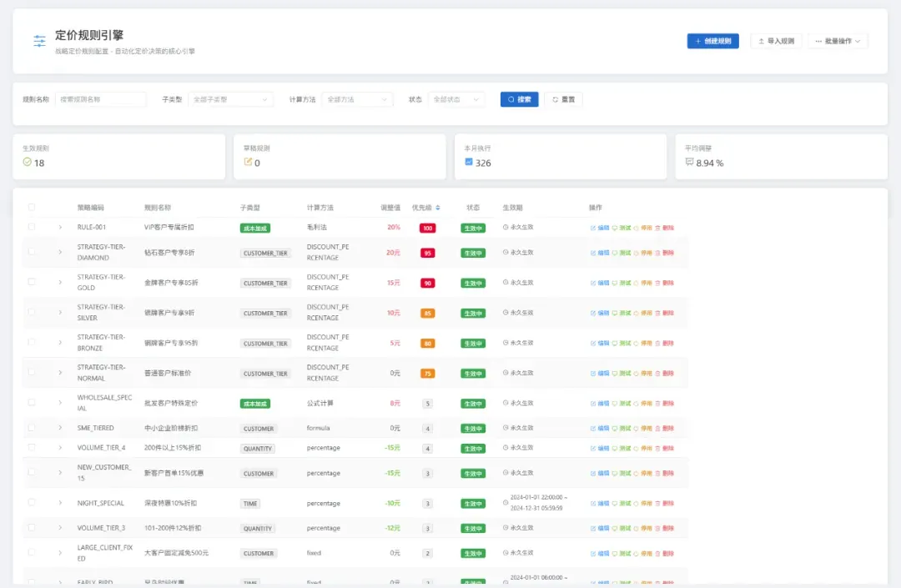Screen dimensions: 901x588
Task: Expand the NIGHT_SPECIAL row
Action: click(60, 503)
